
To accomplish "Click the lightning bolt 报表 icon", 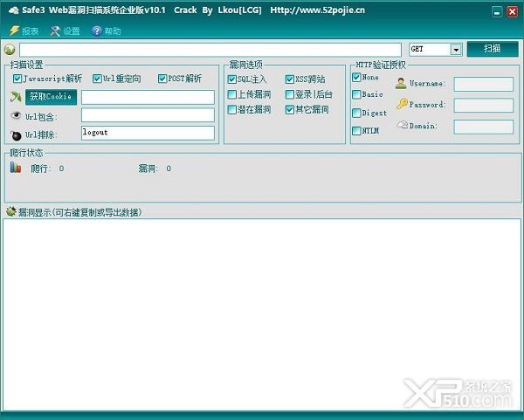I will pos(14,31).
